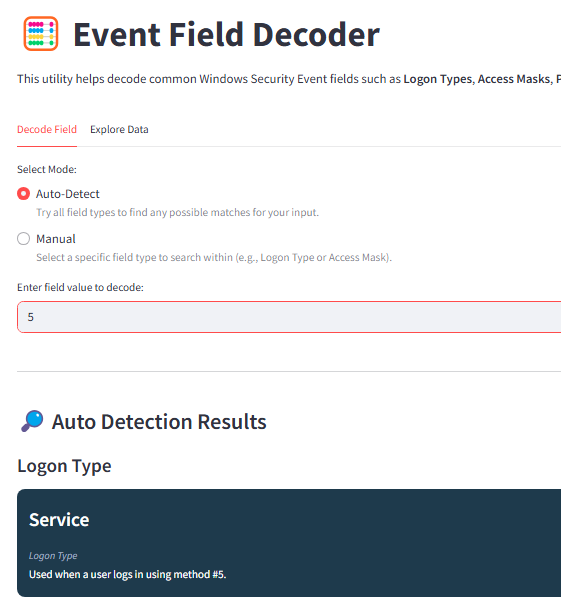Click the Auto-Detect option label
This screenshot has width=561, height=614.
pyautogui.click(x=68, y=194)
